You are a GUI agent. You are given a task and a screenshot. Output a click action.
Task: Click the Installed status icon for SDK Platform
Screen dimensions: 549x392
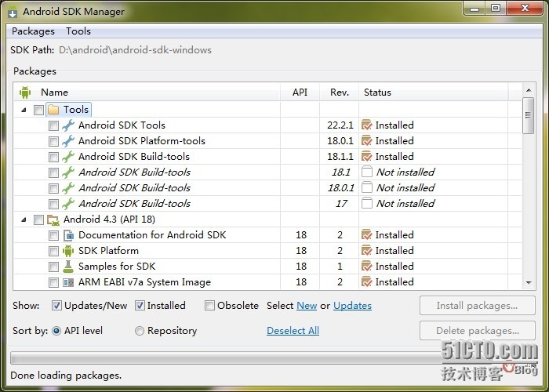(366, 251)
